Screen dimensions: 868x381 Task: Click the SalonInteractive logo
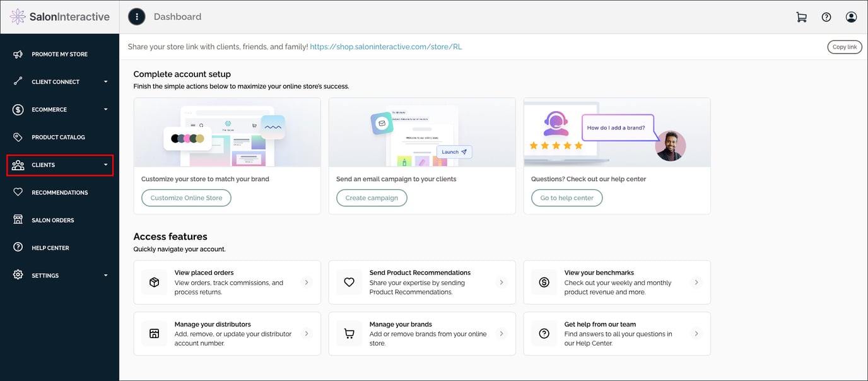click(60, 17)
